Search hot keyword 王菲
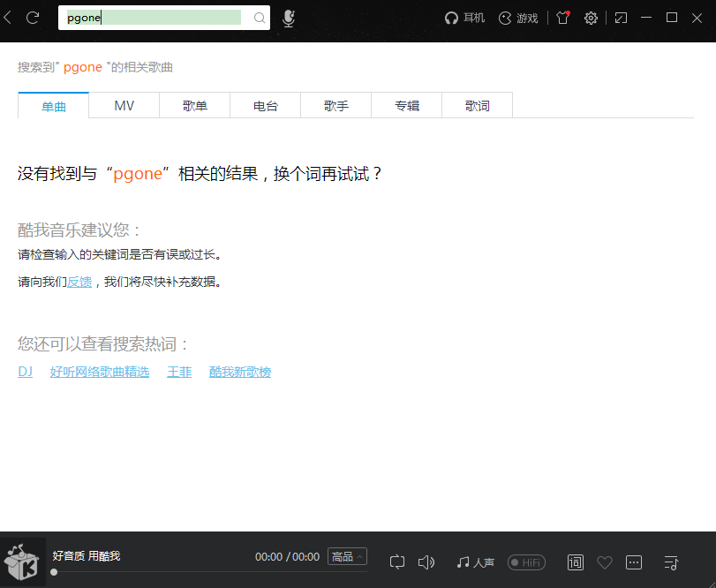This screenshot has height=588, width=716. click(179, 372)
